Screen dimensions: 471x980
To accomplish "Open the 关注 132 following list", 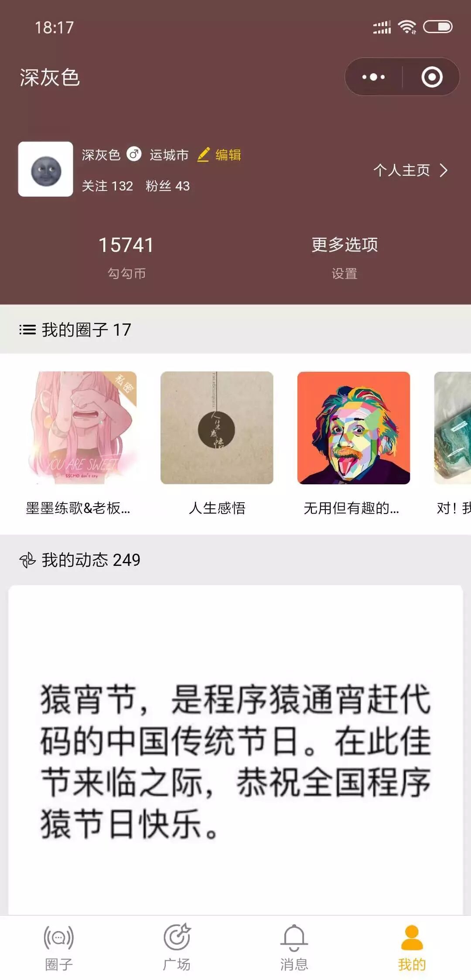I will pos(107,186).
